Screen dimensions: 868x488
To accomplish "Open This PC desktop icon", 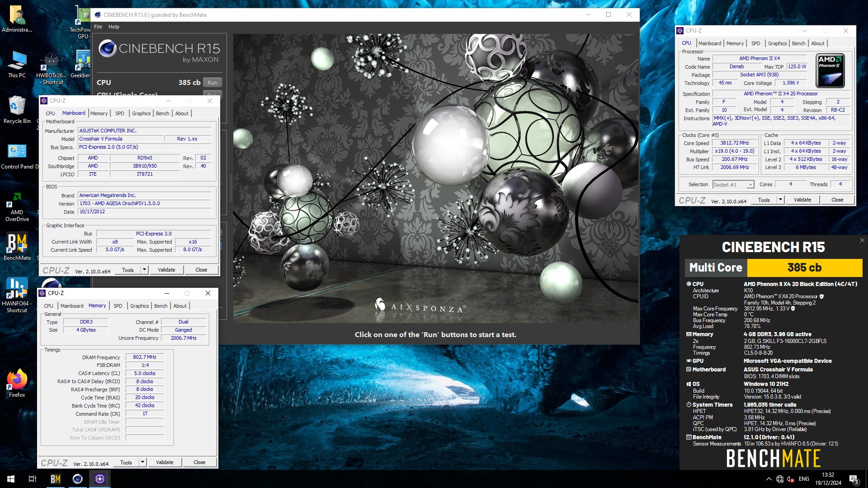I will pyautogui.click(x=17, y=65).
